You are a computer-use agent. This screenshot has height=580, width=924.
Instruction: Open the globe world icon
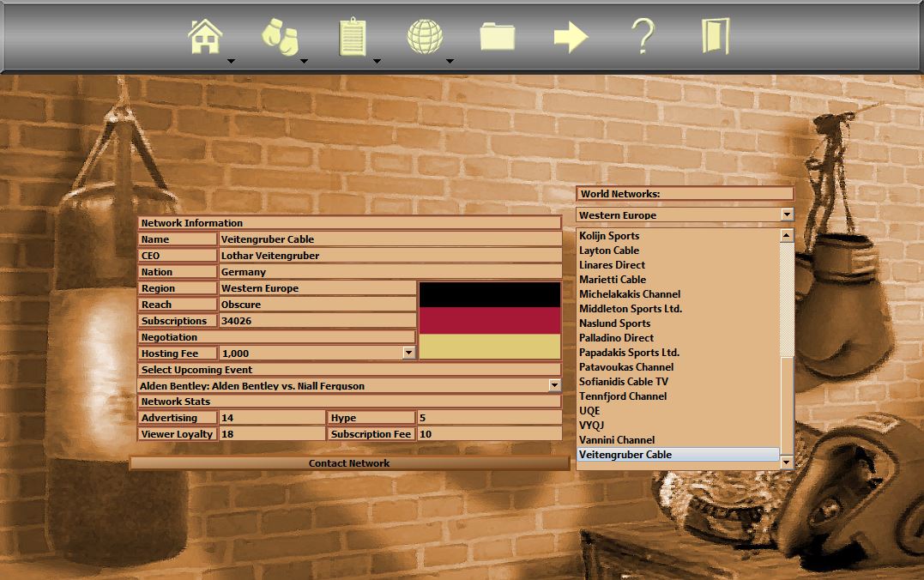tap(425, 37)
